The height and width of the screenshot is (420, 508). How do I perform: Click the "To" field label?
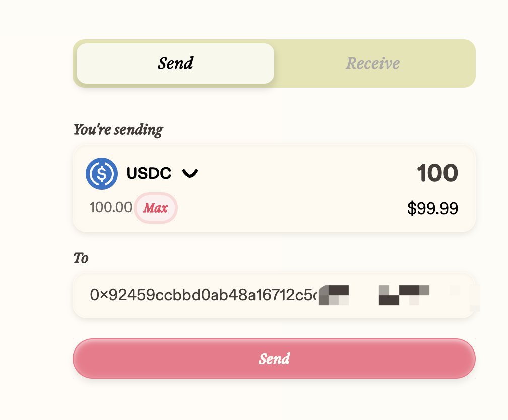click(81, 258)
